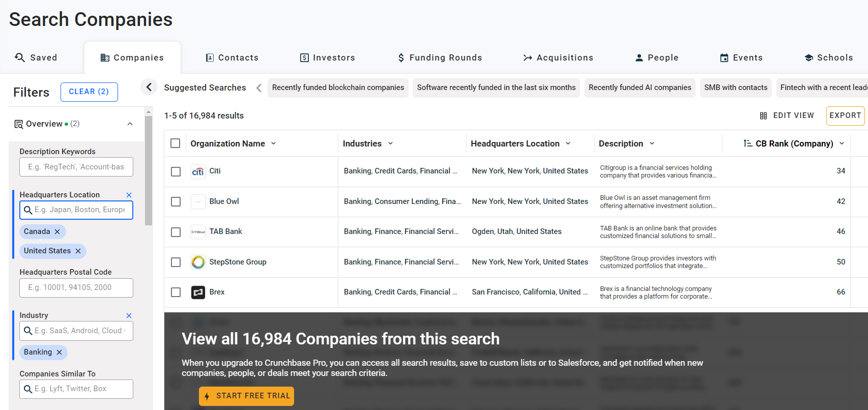
Task: Open Description column dropdown
Action: point(652,143)
